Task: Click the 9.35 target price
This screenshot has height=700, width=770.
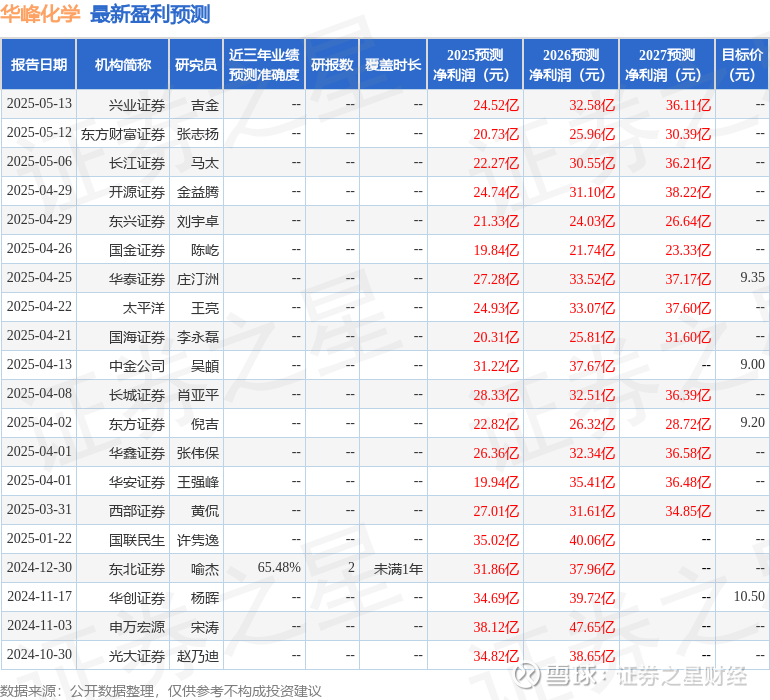Action: (752, 277)
